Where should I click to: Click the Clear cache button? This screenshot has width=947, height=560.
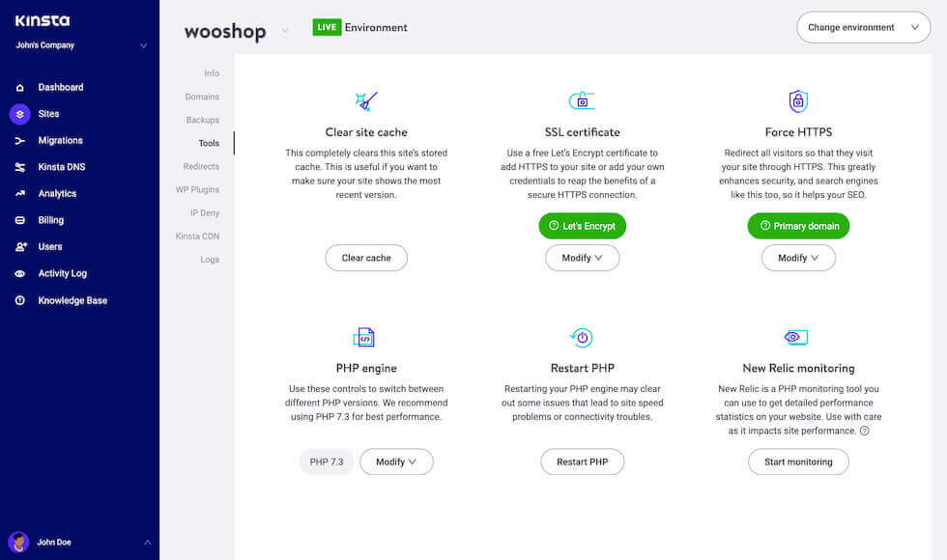[x=365, y=258]
